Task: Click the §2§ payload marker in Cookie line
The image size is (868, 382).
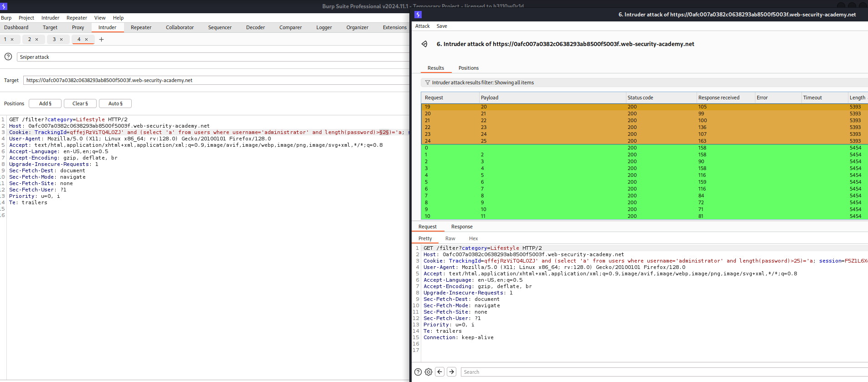Action: click(384, 133)
